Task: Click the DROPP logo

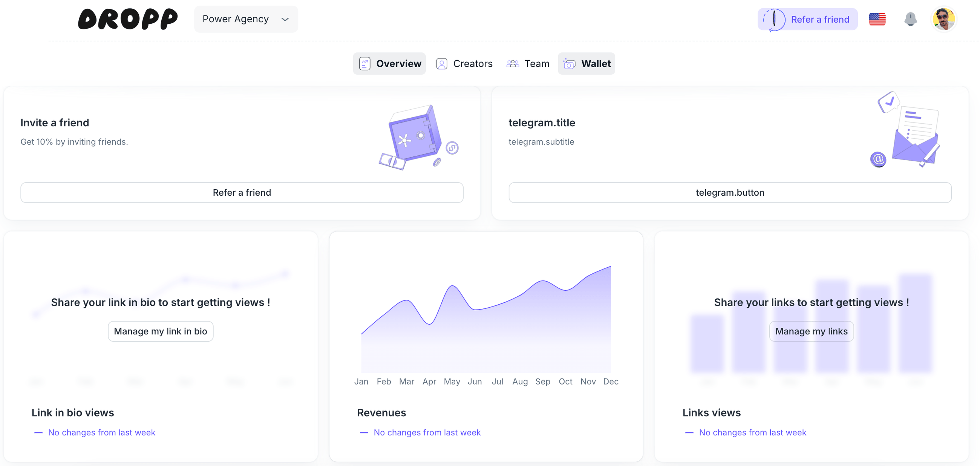Action: pos(128,19)
